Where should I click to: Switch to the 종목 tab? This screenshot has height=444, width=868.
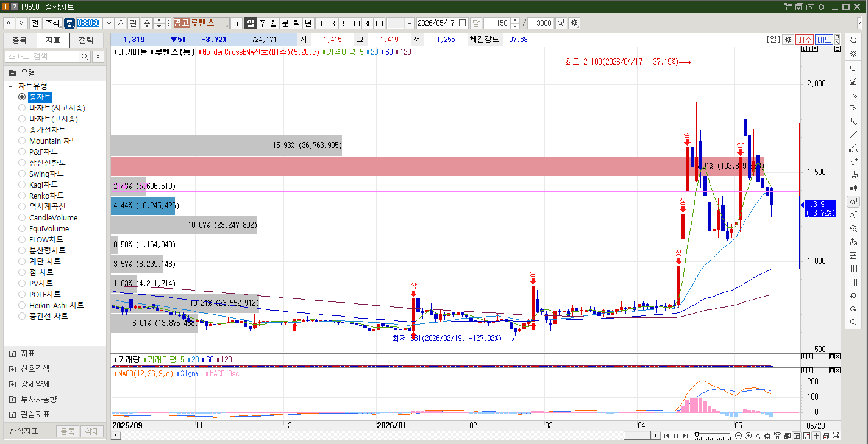[x=20, y=41]
